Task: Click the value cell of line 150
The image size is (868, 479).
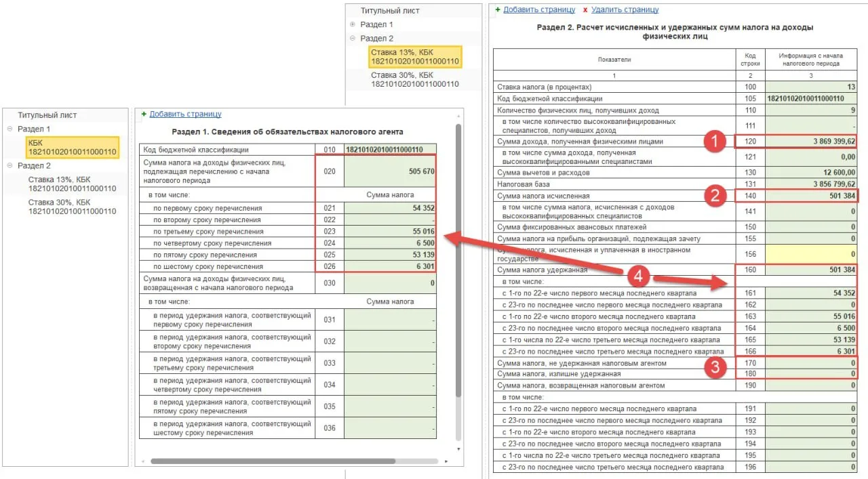Action: (x=812, y=227)
